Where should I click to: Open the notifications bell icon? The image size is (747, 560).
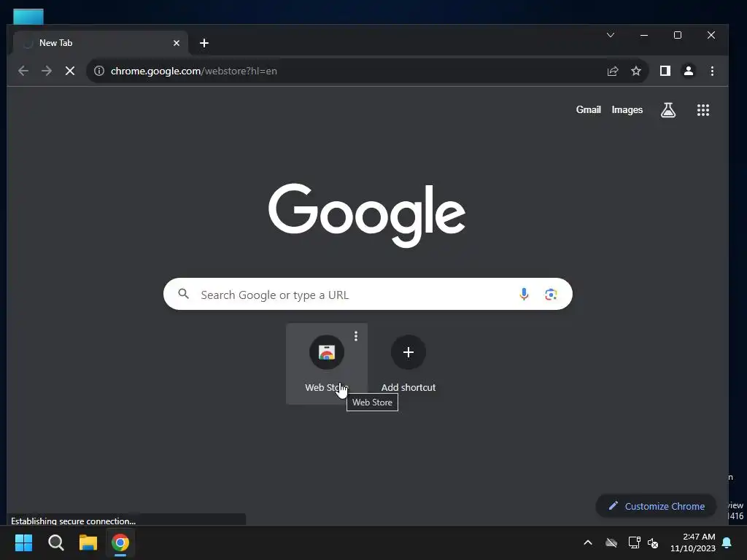[x=727, y=542]
